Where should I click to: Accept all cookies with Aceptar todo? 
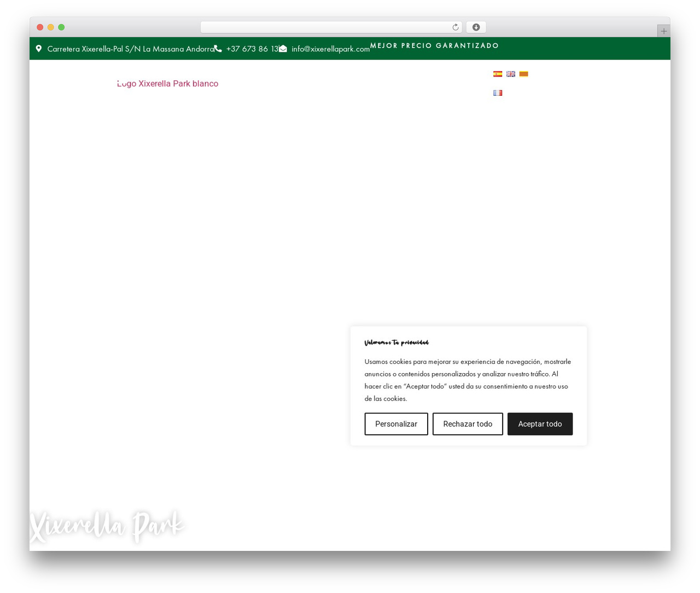tap(540, 424)
